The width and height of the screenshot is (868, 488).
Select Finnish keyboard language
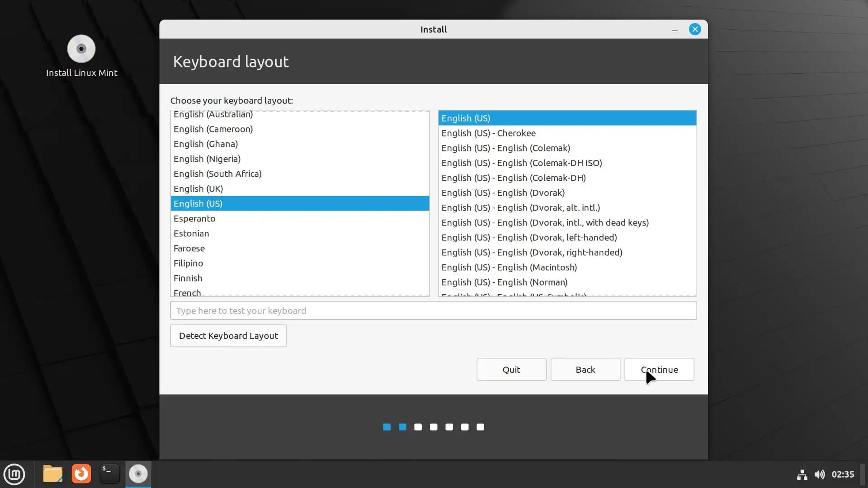pos(188,278)
